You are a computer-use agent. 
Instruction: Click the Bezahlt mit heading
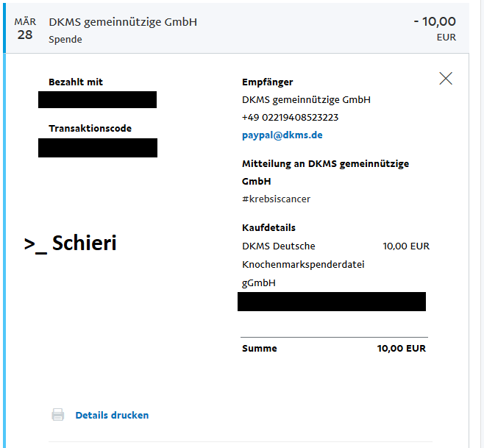point(76,82)
